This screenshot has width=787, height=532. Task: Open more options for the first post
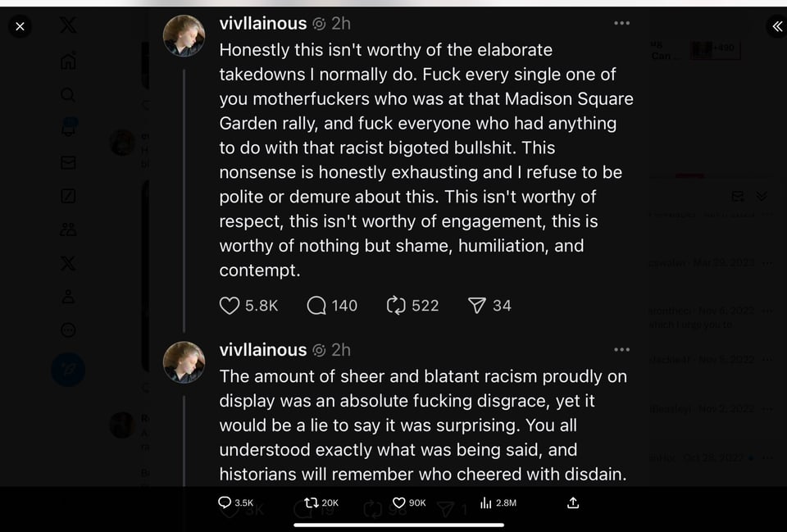click(622, 23)
